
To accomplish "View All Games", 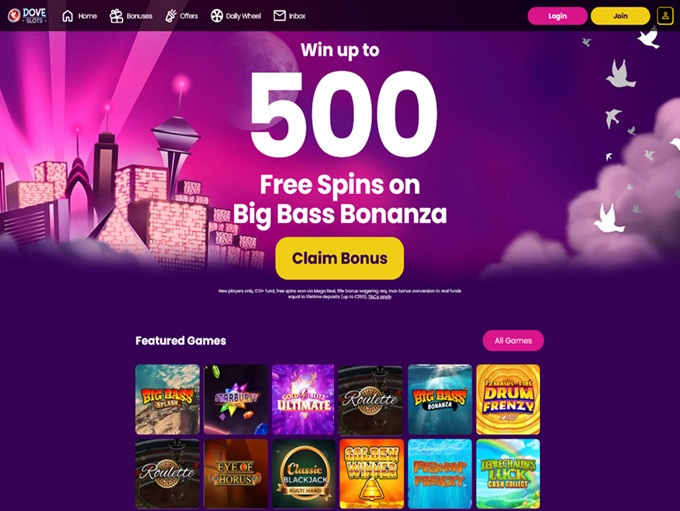I will [513, 341].
